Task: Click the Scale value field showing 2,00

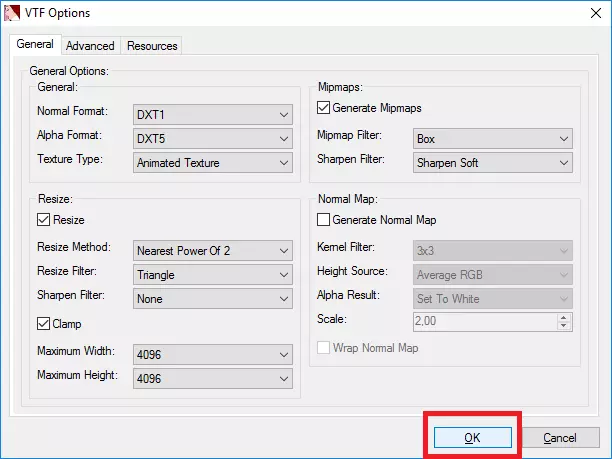Action: coord(485,322)
